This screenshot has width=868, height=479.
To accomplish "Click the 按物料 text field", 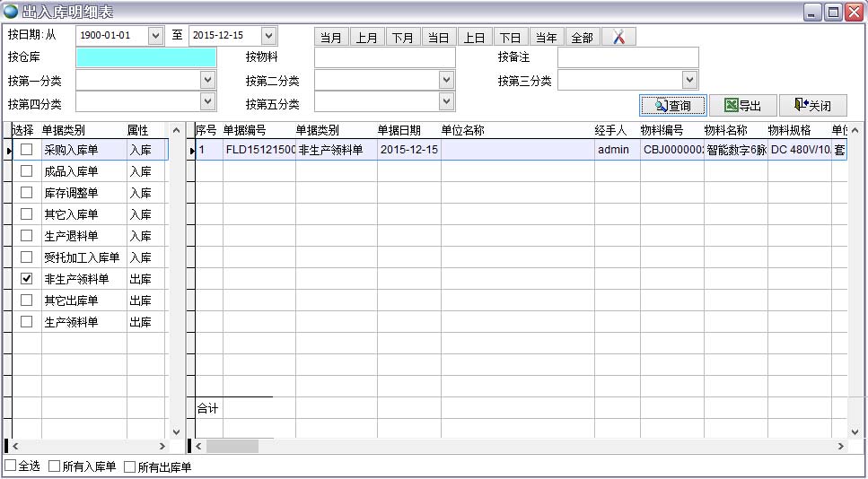I will coord(384,58).
